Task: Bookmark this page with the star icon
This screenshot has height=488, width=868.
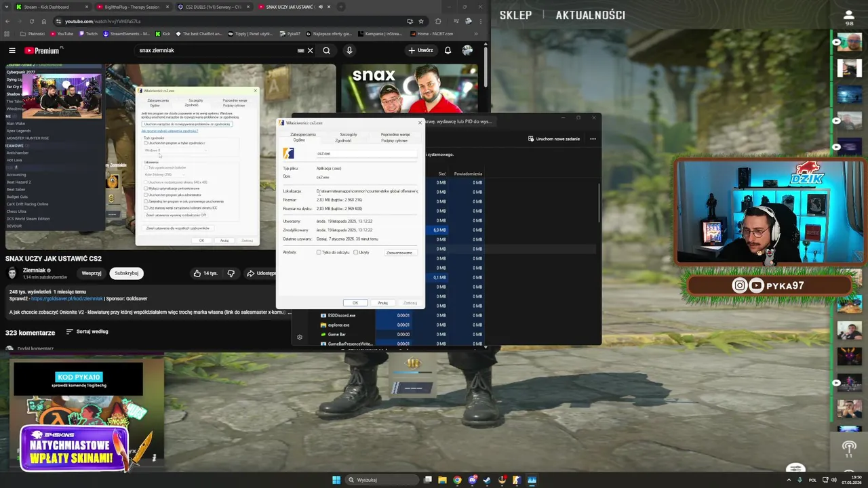Action: pos(421,21)
